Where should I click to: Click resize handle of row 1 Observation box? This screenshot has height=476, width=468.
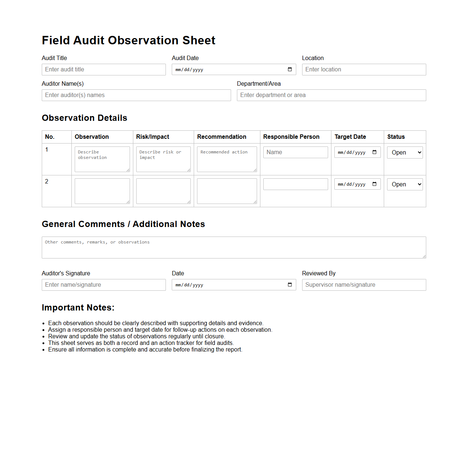click(x=128, y=170)
